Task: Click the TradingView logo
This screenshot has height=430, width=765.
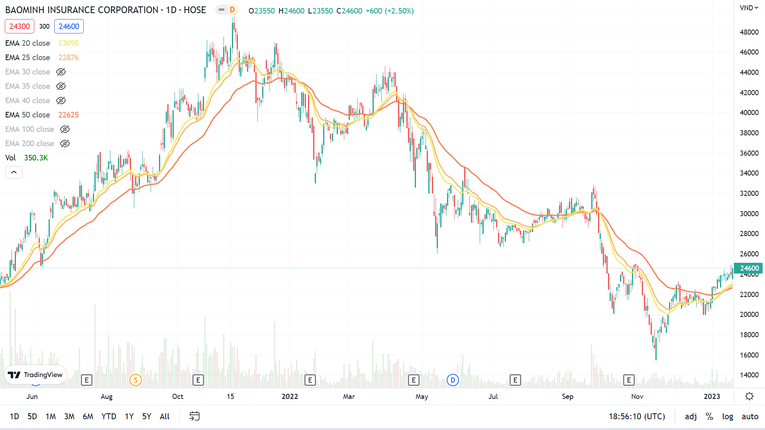Action: click(35, 375)
